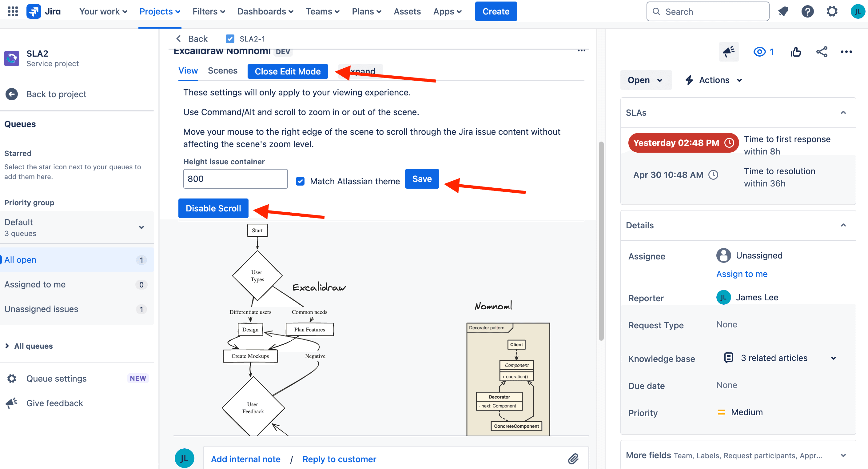Expand the More fields section
Viewport: 868px width, 469px height.
click(x=843, y=455)
